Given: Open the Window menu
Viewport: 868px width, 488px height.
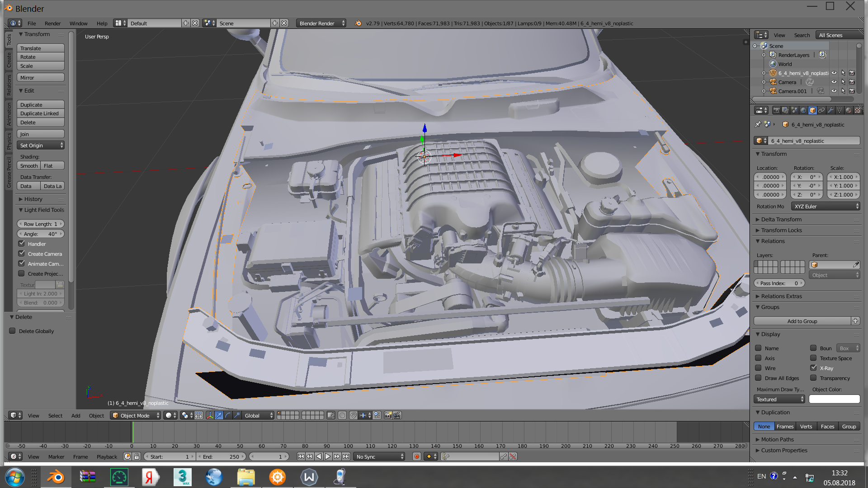Looking at the screenshot, I should (x=78, y=23).
